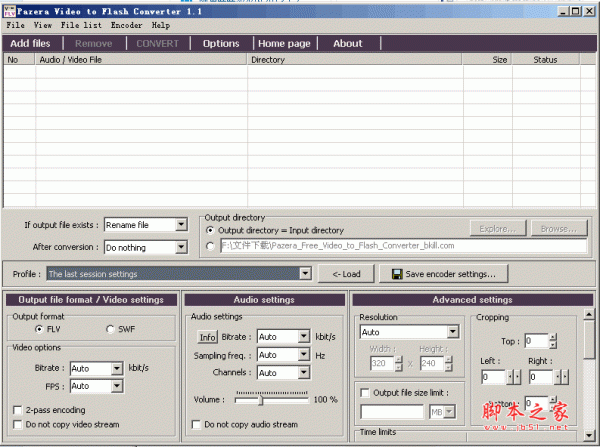
Task: Expand Channels dropdown
Action: (x=304, y=372)
